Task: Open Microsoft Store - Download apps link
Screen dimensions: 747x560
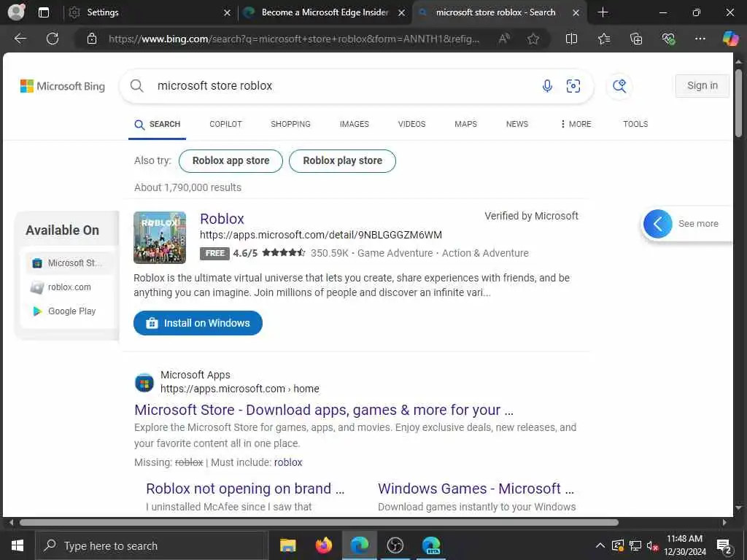Action: [x=324, y=410]
